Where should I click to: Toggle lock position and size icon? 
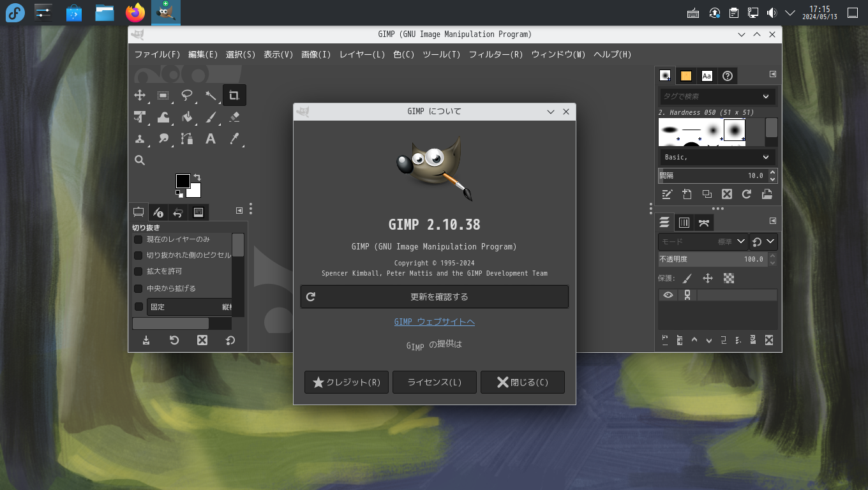[707, 278]
